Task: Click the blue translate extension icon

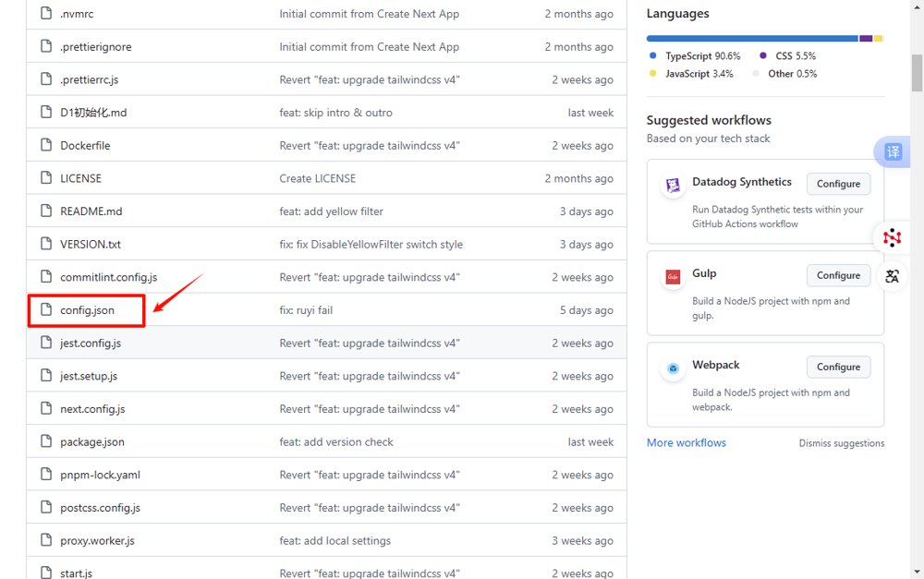Action: point(893,152)
